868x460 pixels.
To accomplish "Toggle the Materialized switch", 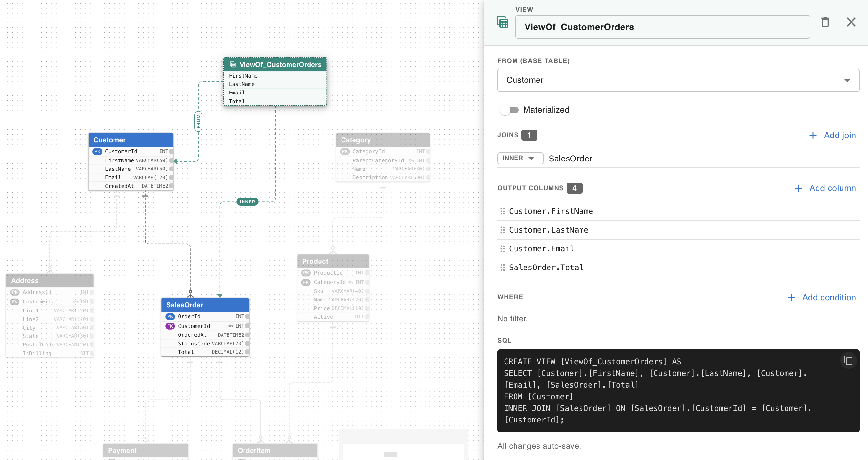I will click(509, 110).
